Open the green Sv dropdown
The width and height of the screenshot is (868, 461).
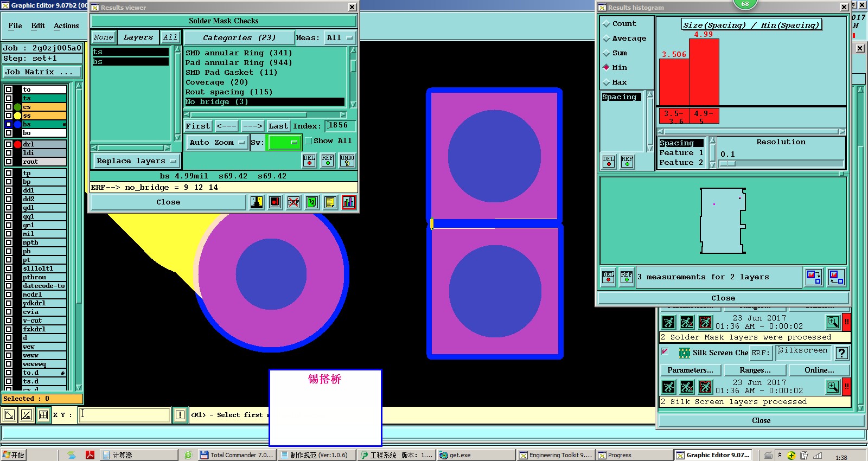click(284, 143)
